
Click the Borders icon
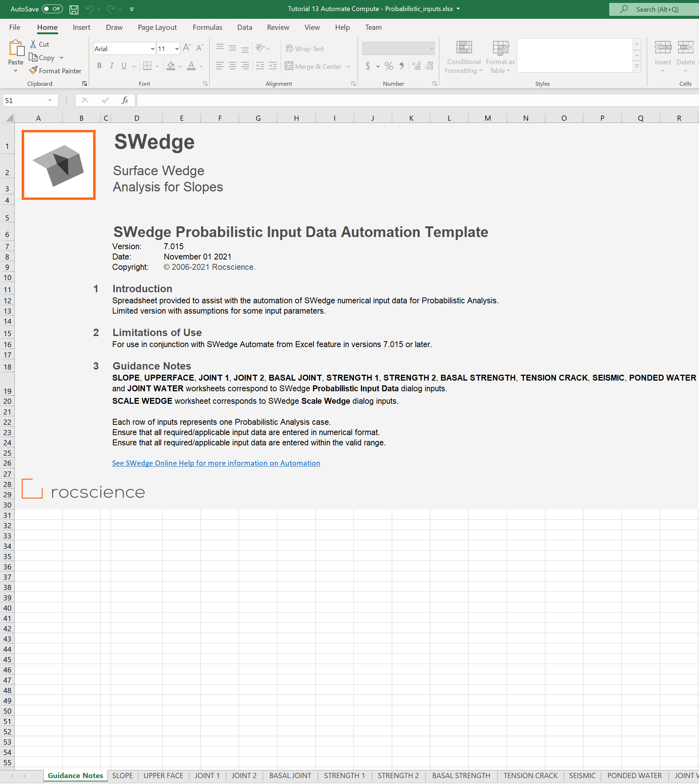tap(147, 66)
